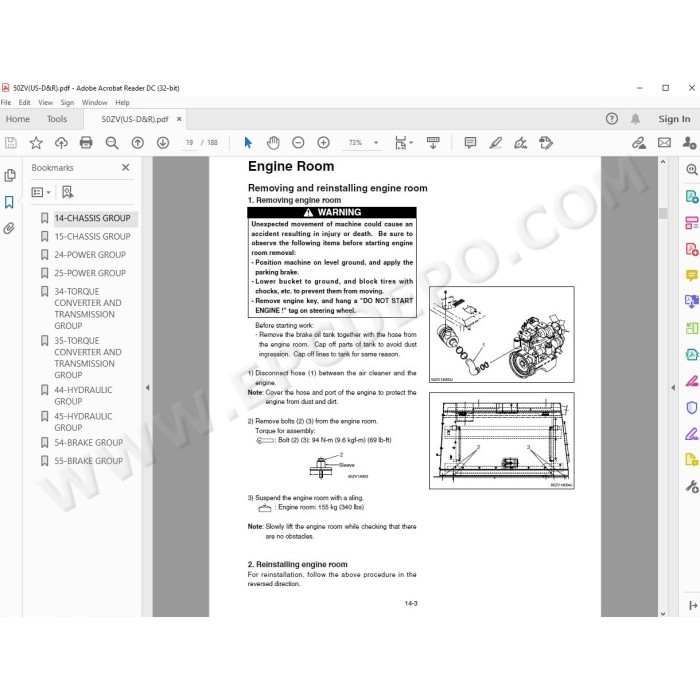Click the Save file icon
The height and width of the screenshot is (700, 700).
pyautogui.click(x=11, y=143)
